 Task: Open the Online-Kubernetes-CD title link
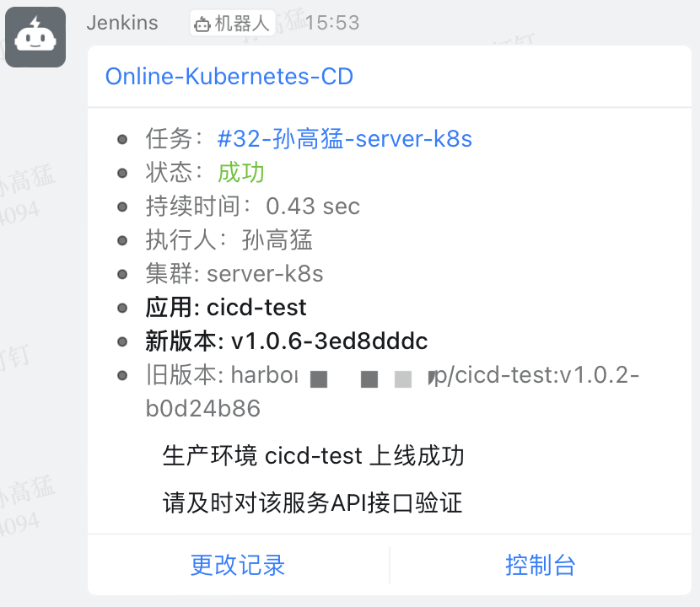coord(229,77)
